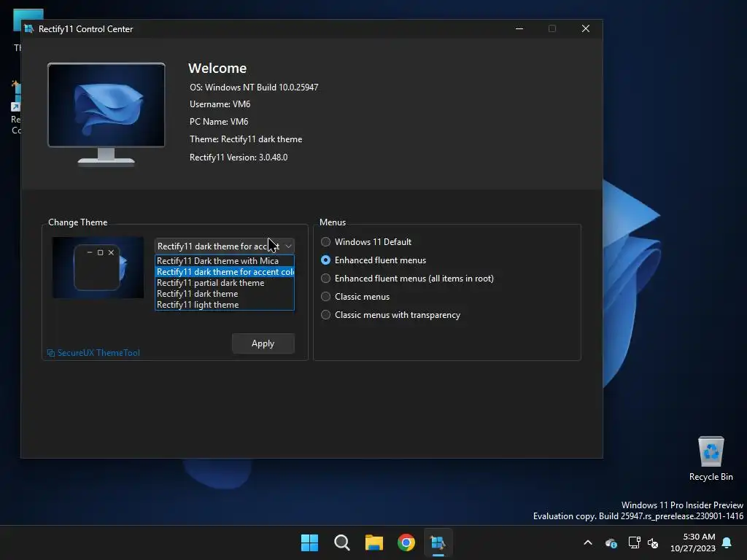Click the PC Name: VM6 line

click(219, 122)
